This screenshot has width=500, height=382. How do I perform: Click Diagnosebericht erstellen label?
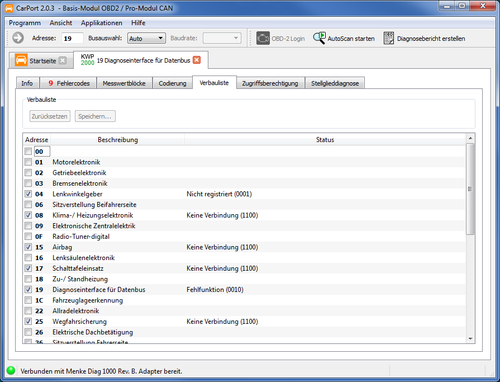(431, 39)
